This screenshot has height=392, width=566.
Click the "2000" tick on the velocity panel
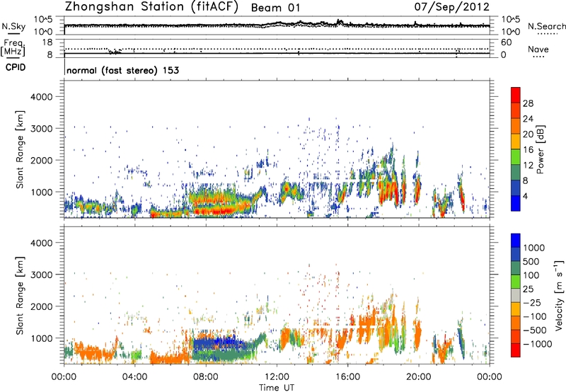(41, 306)
